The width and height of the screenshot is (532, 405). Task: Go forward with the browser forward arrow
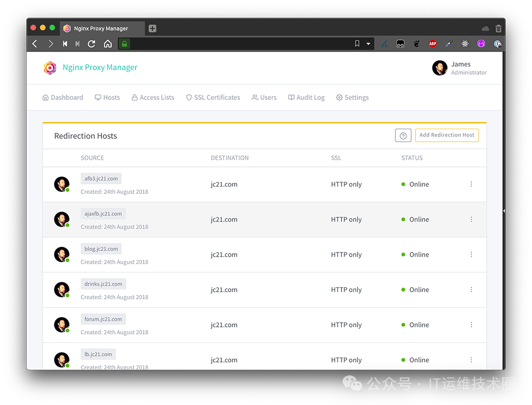pyautogui.click(x=51, y=44)
